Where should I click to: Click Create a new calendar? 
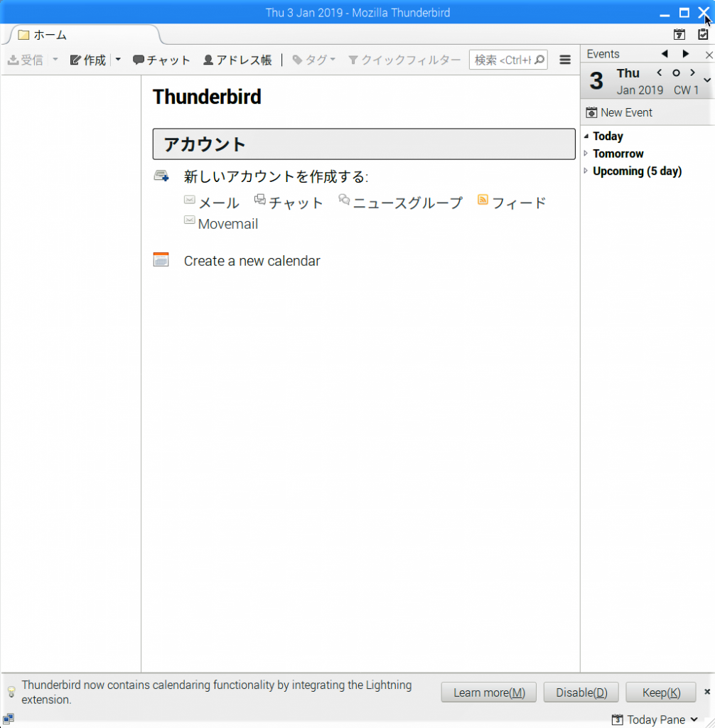(252, 261)
